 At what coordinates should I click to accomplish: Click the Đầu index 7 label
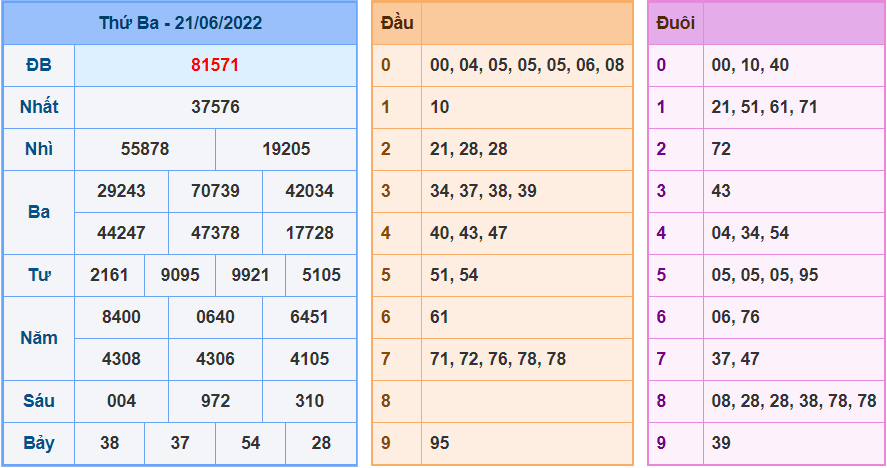[386, 359]
